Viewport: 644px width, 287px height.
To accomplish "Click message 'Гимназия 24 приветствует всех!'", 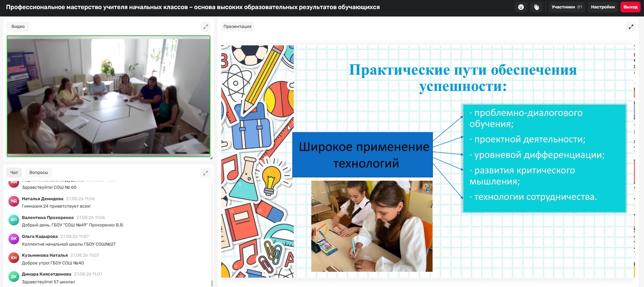I will click(x=56, y=206).
